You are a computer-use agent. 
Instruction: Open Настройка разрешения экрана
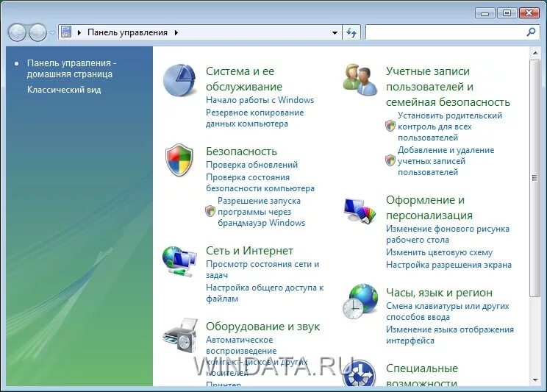[448, 265]
